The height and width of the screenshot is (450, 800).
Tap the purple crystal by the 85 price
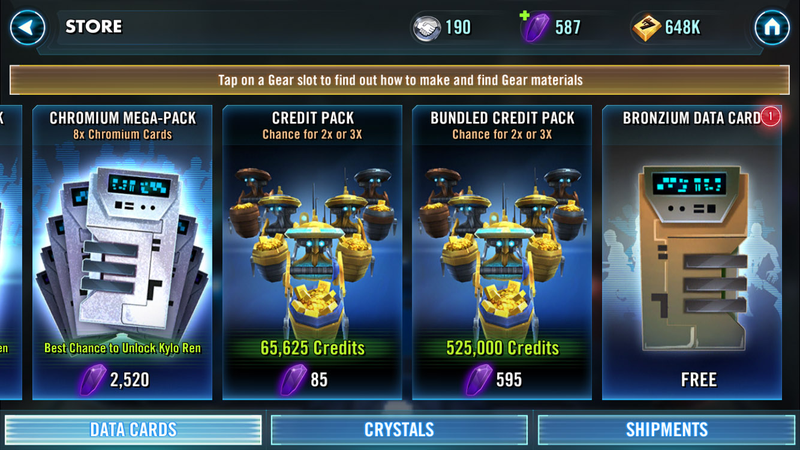click(293, 380)
